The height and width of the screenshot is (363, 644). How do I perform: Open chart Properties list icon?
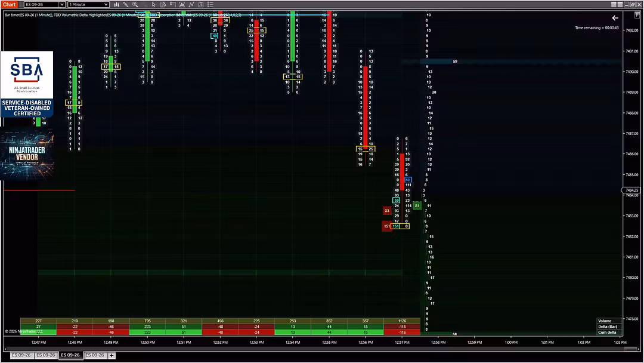click(x=210, y=5)
